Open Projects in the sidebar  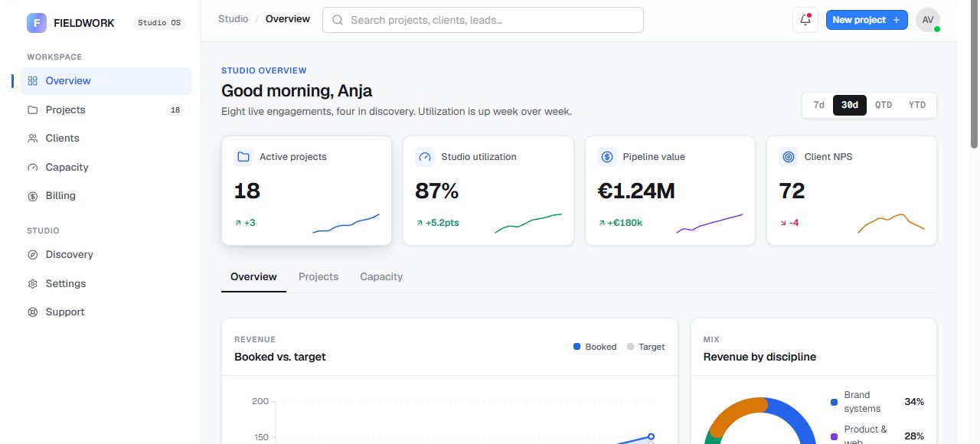point(106,109)
